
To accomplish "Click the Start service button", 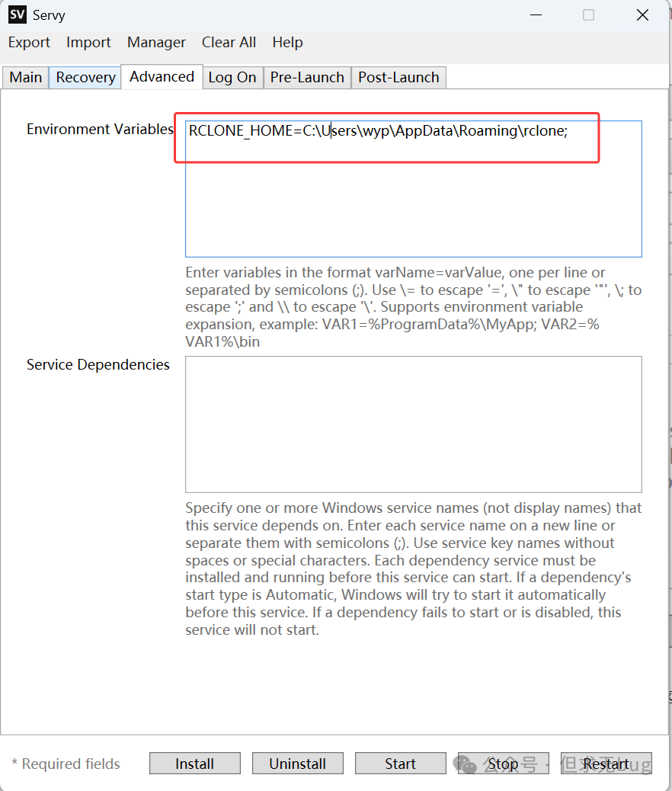I will (400, 764).
